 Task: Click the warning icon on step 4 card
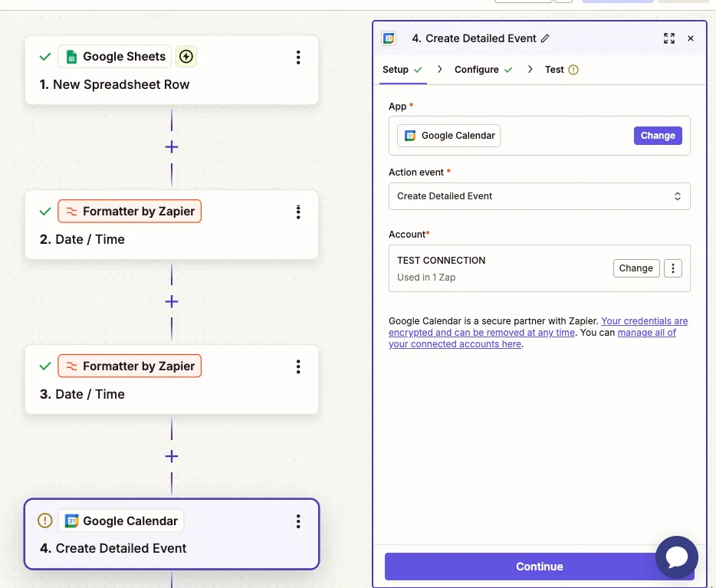coord(44,521)
